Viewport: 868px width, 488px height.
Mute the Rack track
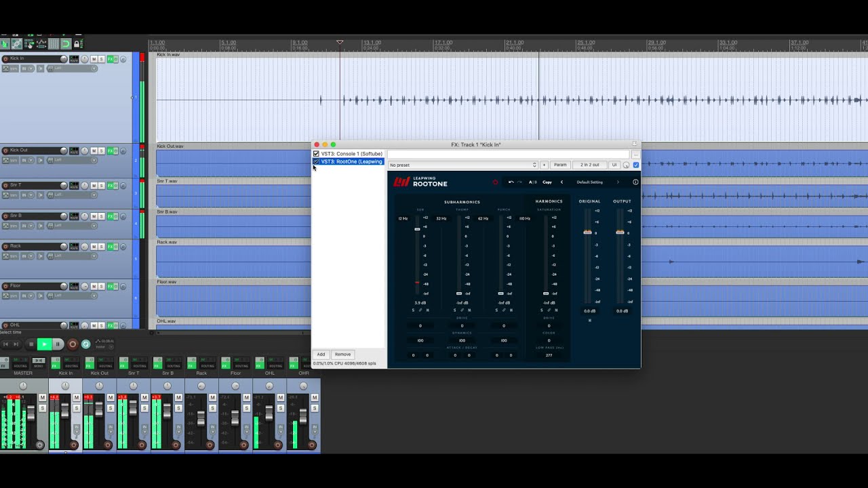pos(94,247)
